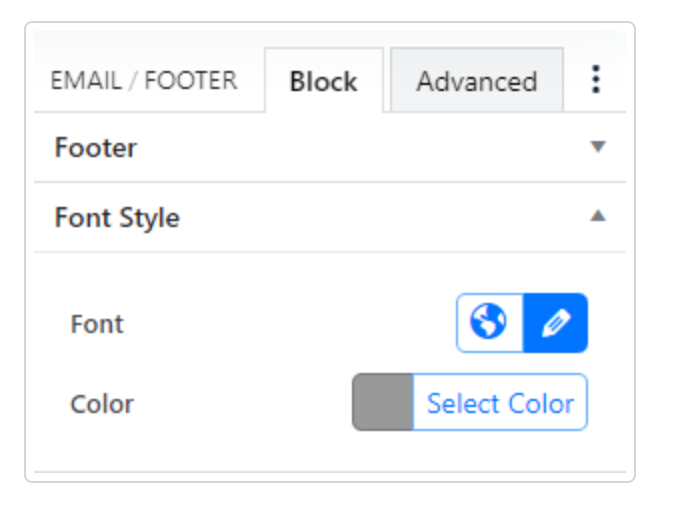Image resolution: width=676 pixels, height=524 pixels.
Task: Click the gray color swatch
Action: coord(383,403)
